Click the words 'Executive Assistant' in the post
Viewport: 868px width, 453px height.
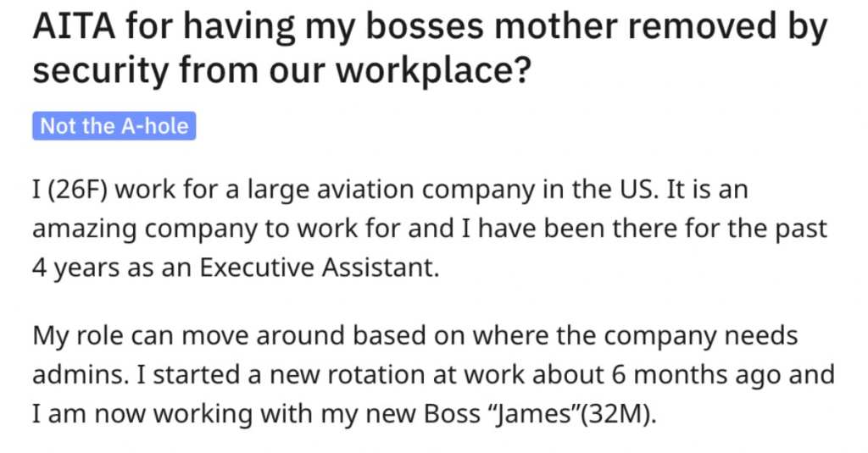[319, 268]
